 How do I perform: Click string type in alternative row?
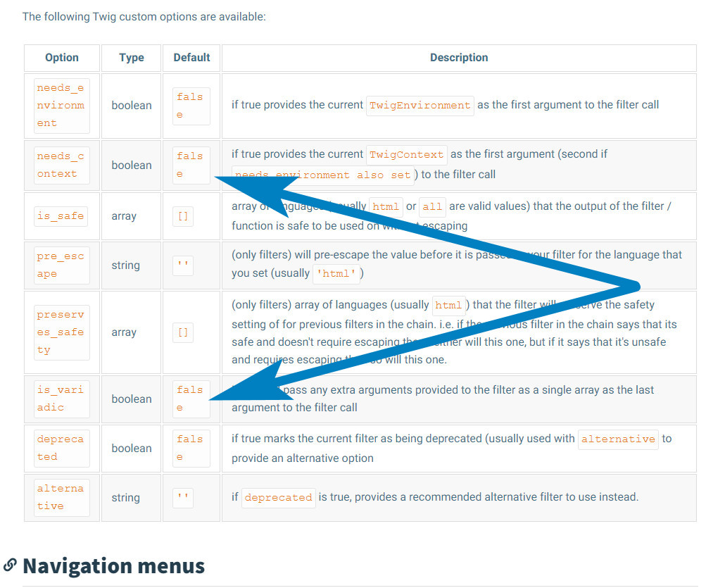point(125,498)
